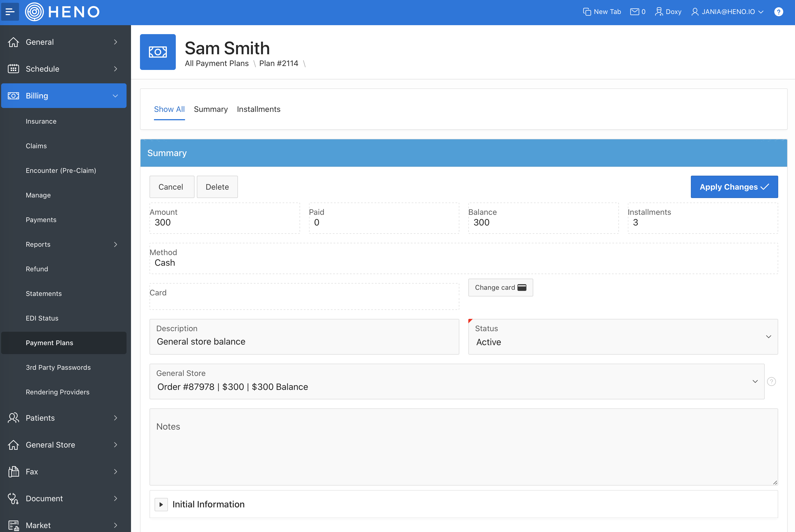Click the payment plan money icon

coord(158,52)
